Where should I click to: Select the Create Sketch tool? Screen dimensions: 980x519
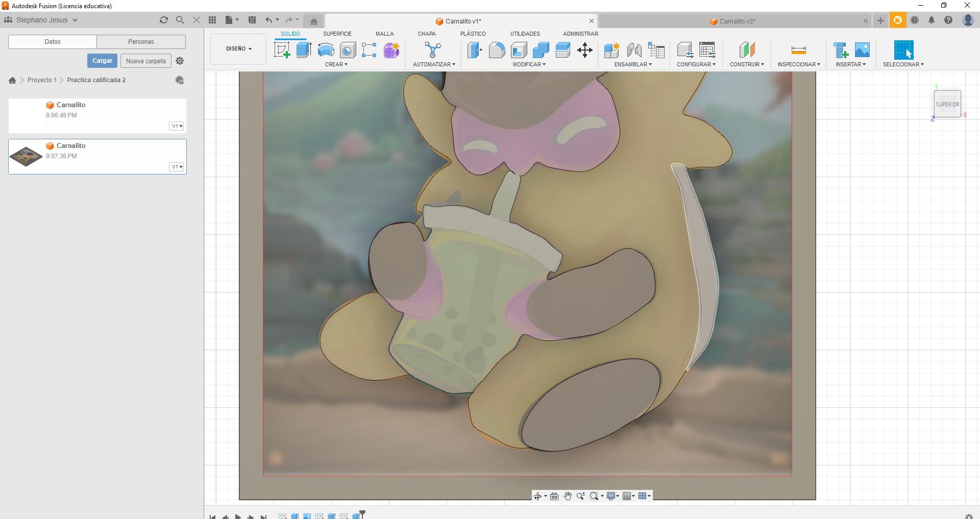(282, 50)
